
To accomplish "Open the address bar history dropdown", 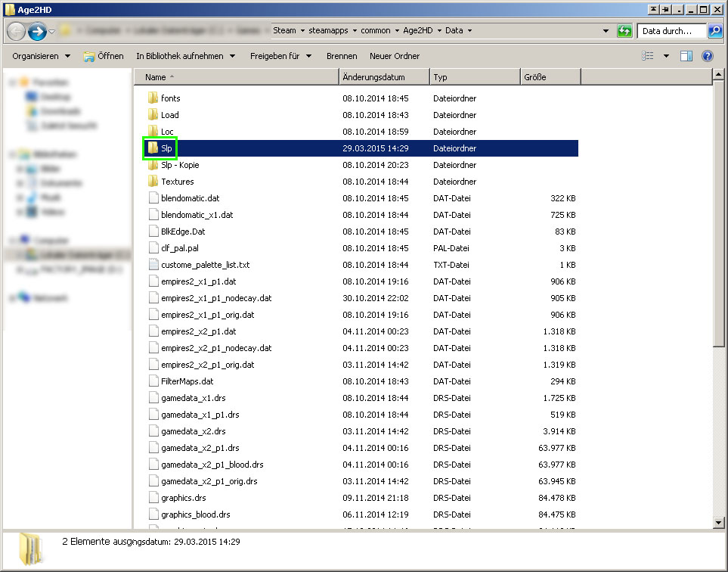I will (606, 31).
